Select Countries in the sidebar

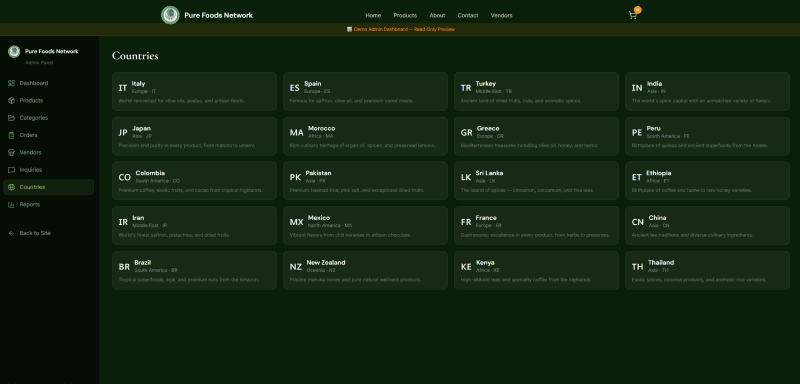[x=48, y=187]
